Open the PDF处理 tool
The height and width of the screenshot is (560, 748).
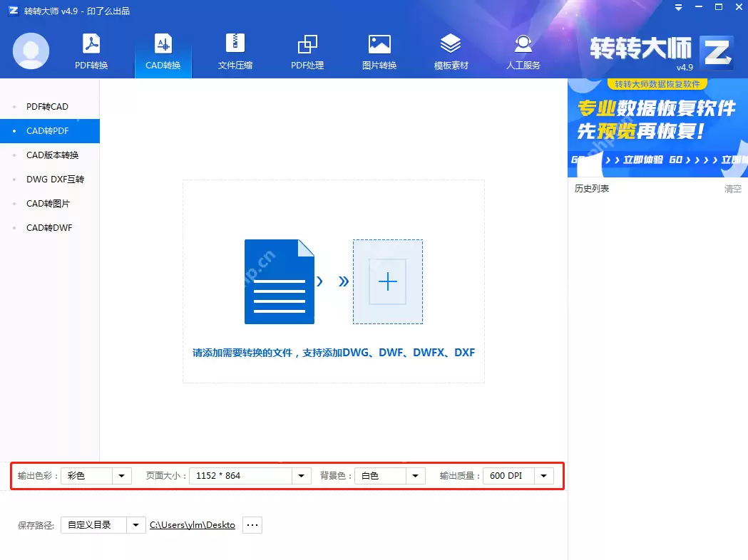[307, 51]
